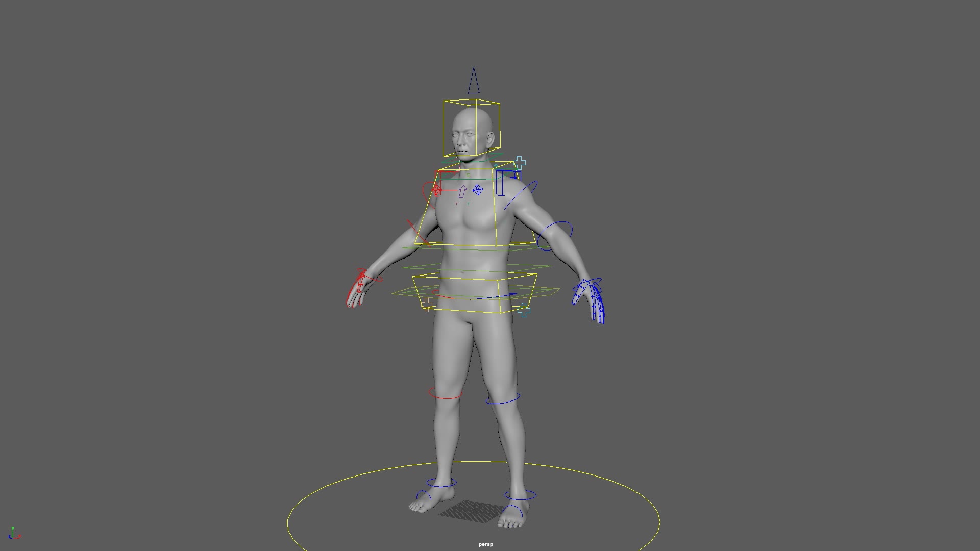Pick the blue toe ring on character's right foot

coord(423,496)
